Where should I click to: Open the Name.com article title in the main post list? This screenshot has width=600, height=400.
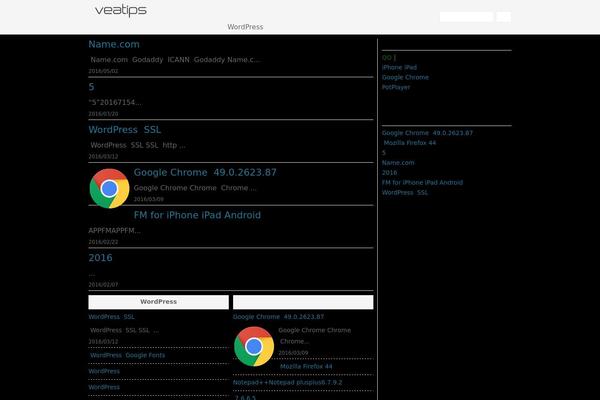114,44
